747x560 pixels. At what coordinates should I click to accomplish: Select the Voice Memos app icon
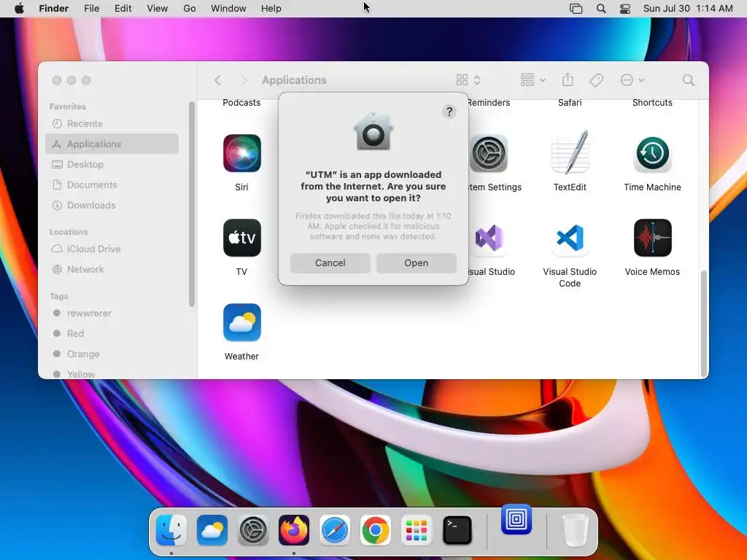pos(652,238)
